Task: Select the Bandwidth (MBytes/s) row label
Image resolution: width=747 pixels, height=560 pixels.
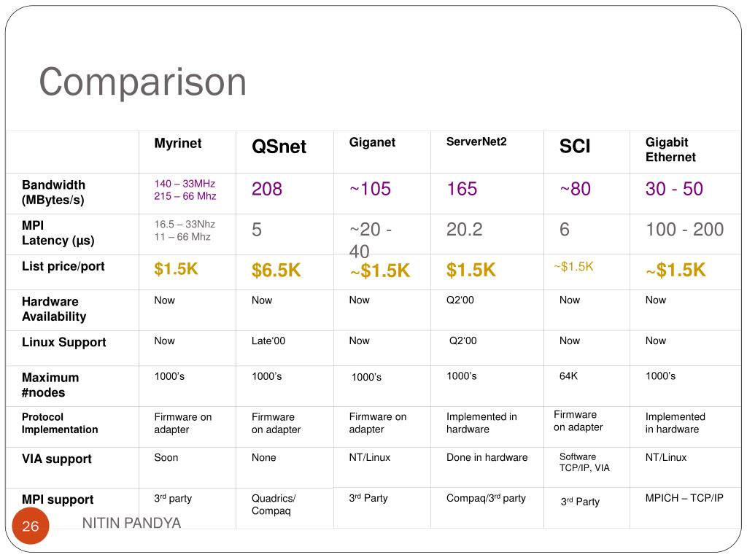Action: (x=53, y=192)
